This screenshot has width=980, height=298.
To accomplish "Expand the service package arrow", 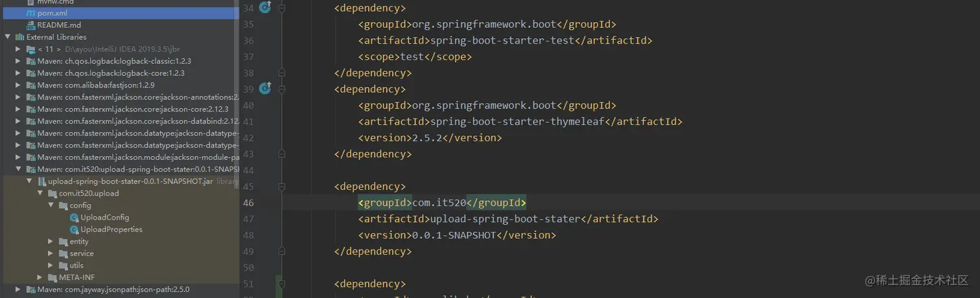I will (x=51, y=253).
